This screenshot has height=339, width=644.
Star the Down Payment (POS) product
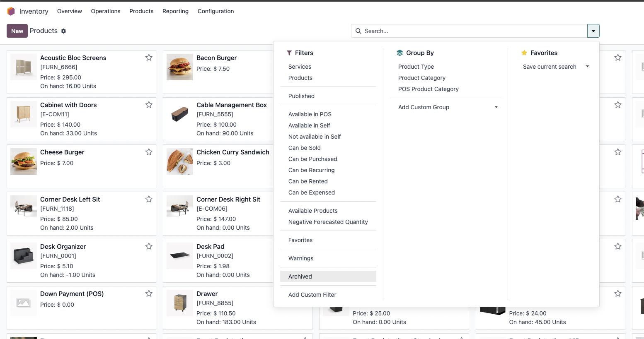coord(149,293)
